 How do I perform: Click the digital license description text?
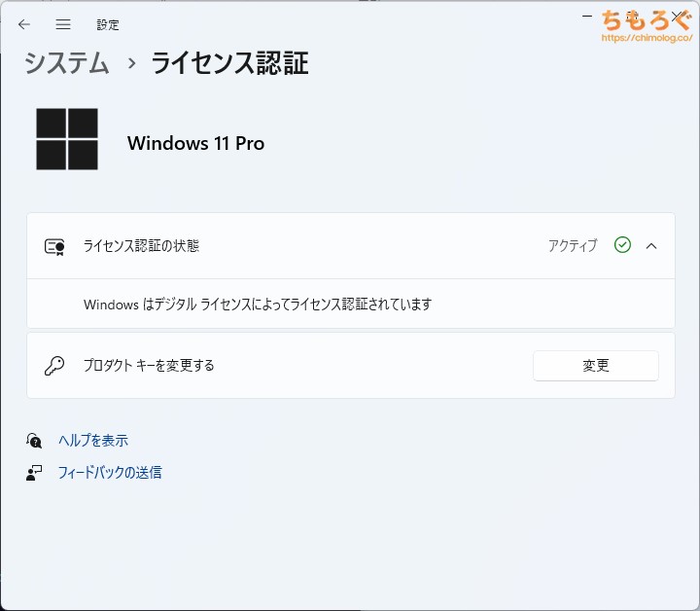pos(258,305)
